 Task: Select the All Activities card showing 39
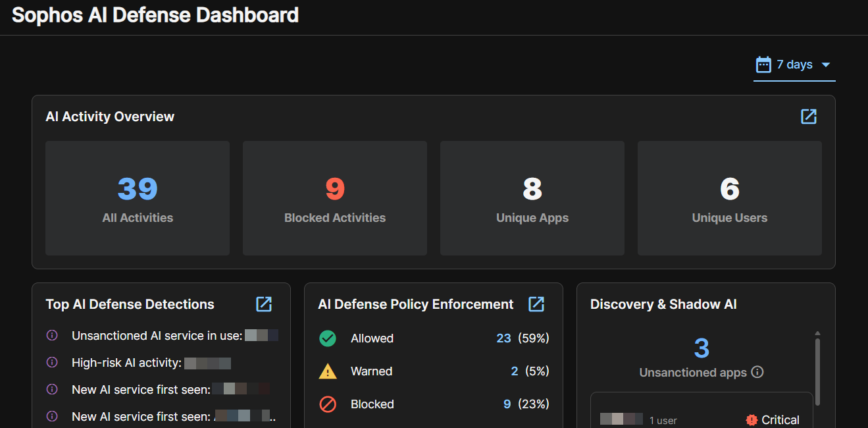[138, 198]
